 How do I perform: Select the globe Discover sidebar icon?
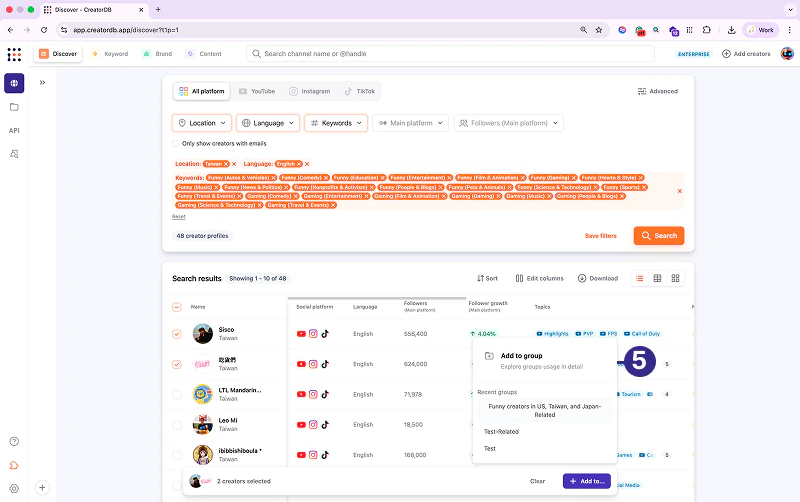[x=14, y=83]
